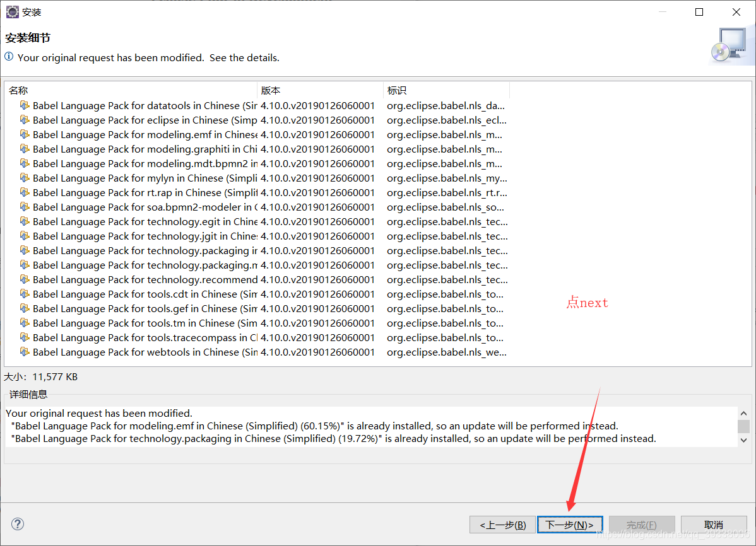The height and width of the screenshot is (546, 756).
Task: Sort list by 名称 column header
Action: [x=131, y=90]
